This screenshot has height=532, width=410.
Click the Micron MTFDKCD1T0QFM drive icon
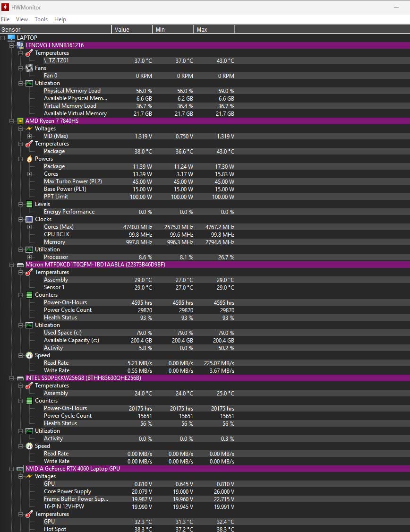coord(20,265)
